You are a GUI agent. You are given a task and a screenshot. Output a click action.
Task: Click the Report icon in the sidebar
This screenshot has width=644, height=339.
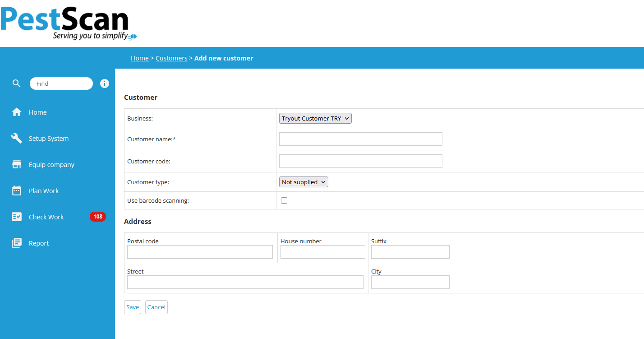click(x=17, y=243)
